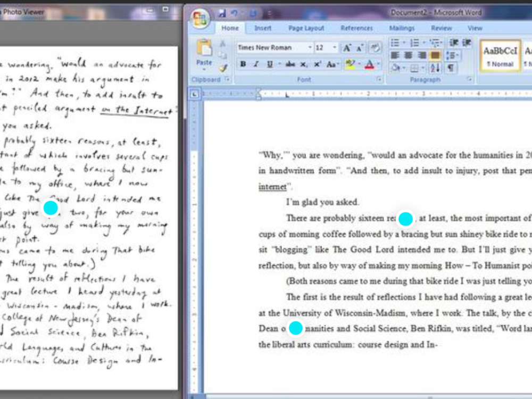Open the Times New Roman font dropdown

click(x=310, y=47)
